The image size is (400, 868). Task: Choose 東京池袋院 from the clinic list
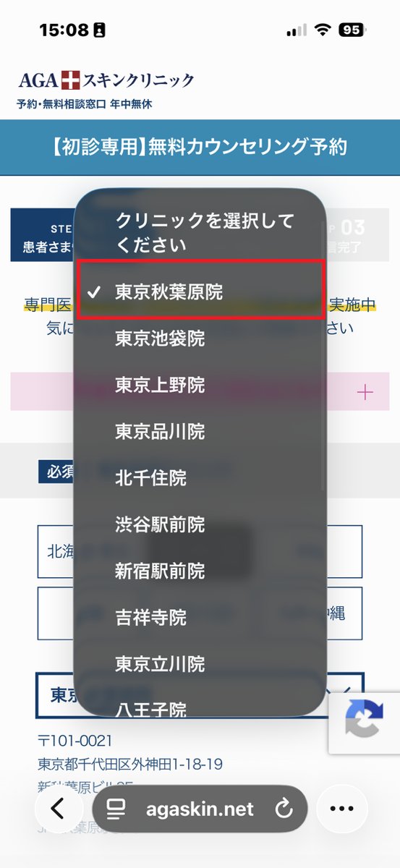click(x=200, y=339)
